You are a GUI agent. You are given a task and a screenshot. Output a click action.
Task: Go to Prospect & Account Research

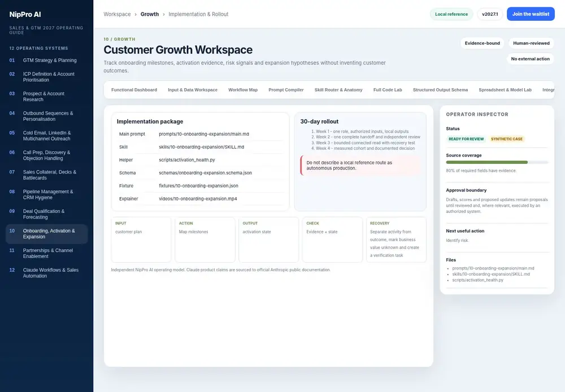click(46, 97)
